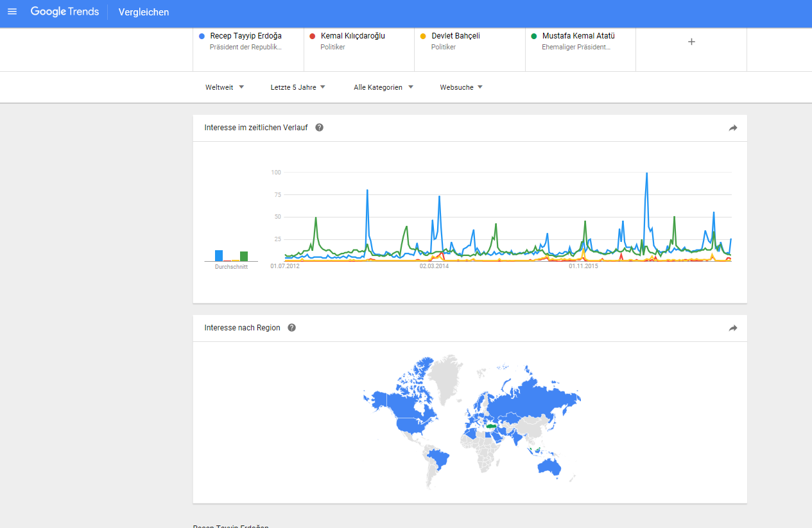The image size is (812, 528).
Task: Click the tallest blue peak at 100
Action: pyautogui.click(x=646, y=174)
